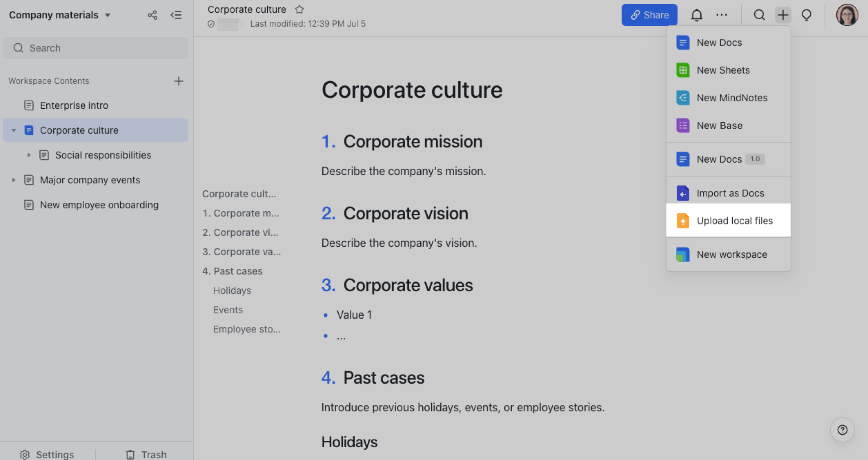Screen dimensions: 868x460
Task: Open the three-dot more options menu
Action: pos(722,15)
